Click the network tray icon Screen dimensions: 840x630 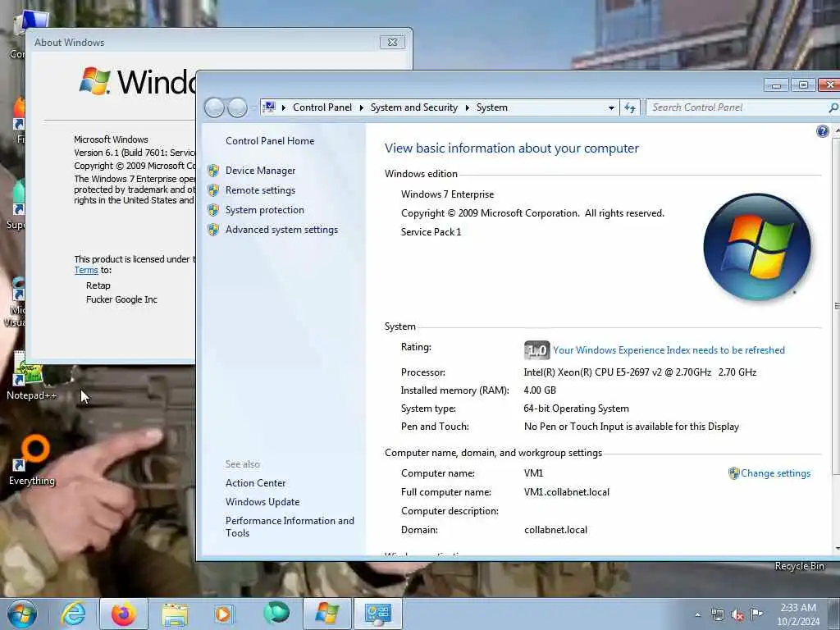tap(717, 615)
